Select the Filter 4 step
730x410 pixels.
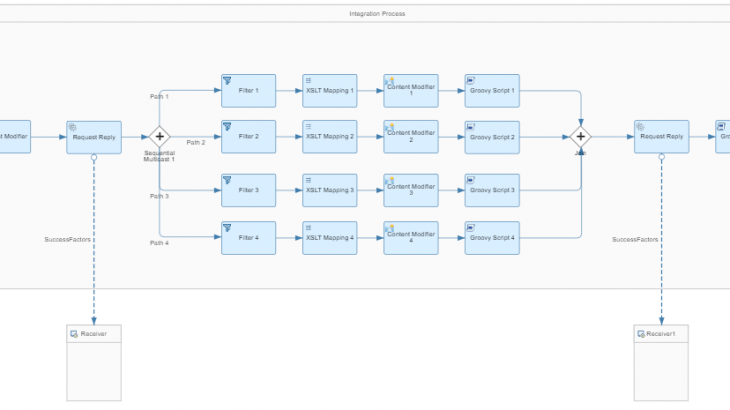pyautogui.click(x=249, y=238)
